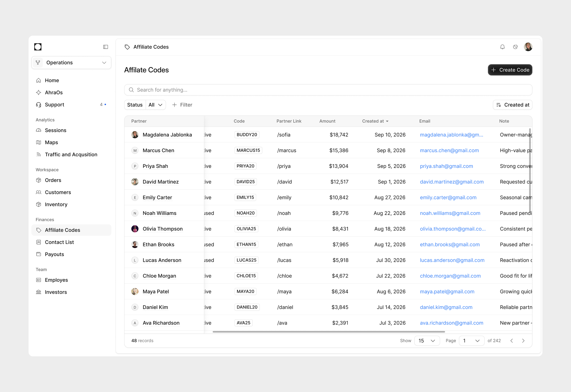Click Lucas Anderson partner name
This screenshot has width=571, height=392.
pos(162,260)
